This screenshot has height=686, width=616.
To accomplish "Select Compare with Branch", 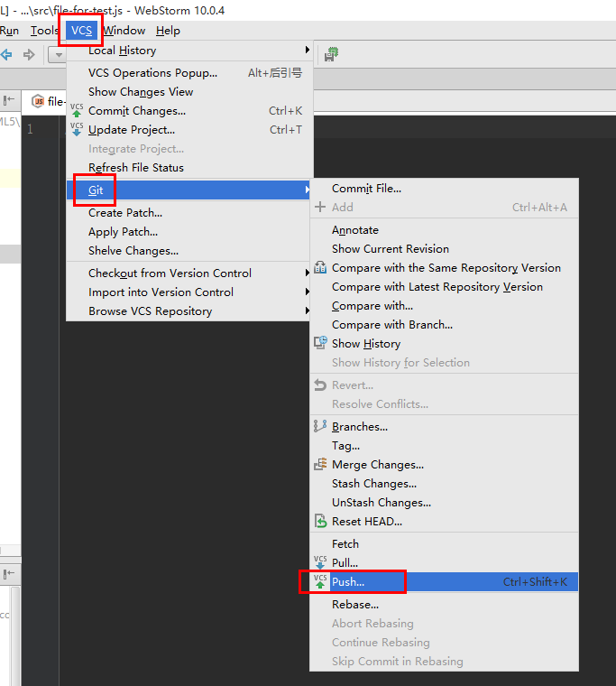I will tap(444, 325).
